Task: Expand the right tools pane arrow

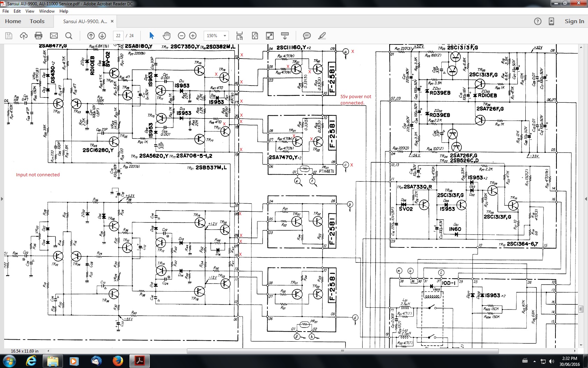Action: coord(586,199)
